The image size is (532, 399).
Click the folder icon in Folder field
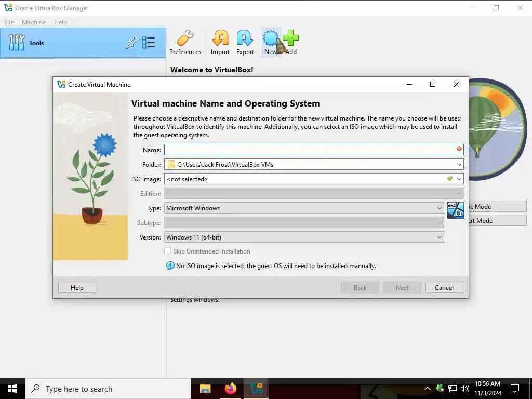(x=171, y=164)
